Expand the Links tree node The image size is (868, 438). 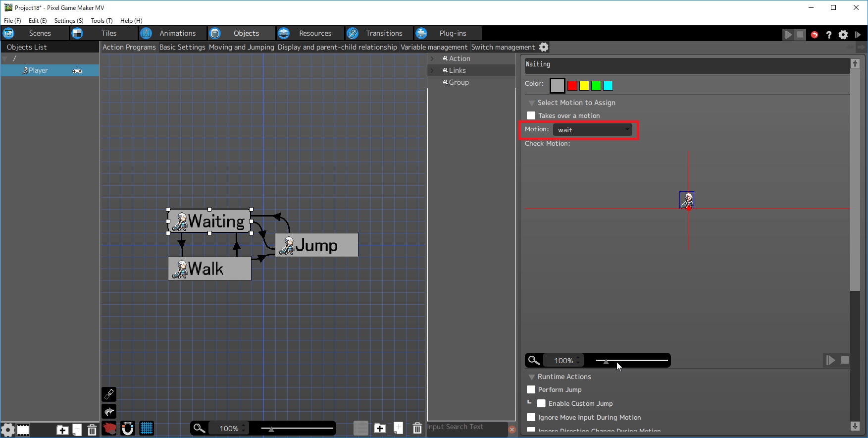tap(432, 70)
